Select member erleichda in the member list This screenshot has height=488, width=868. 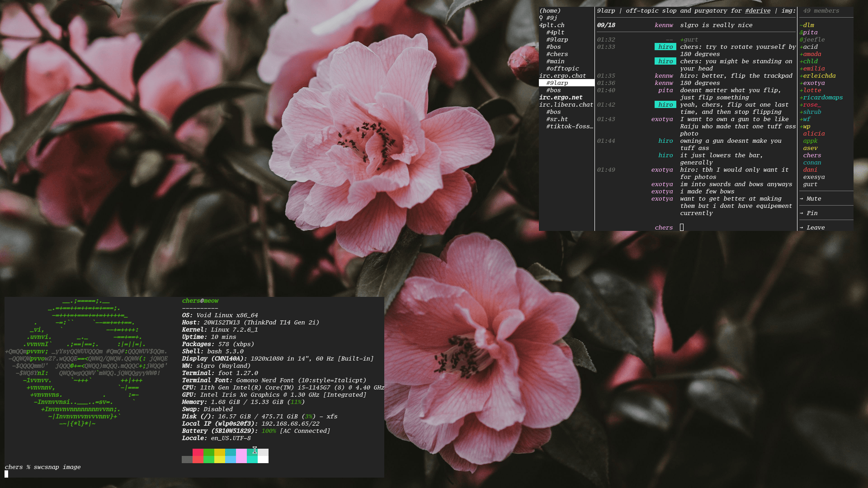(x=817, y=76)
